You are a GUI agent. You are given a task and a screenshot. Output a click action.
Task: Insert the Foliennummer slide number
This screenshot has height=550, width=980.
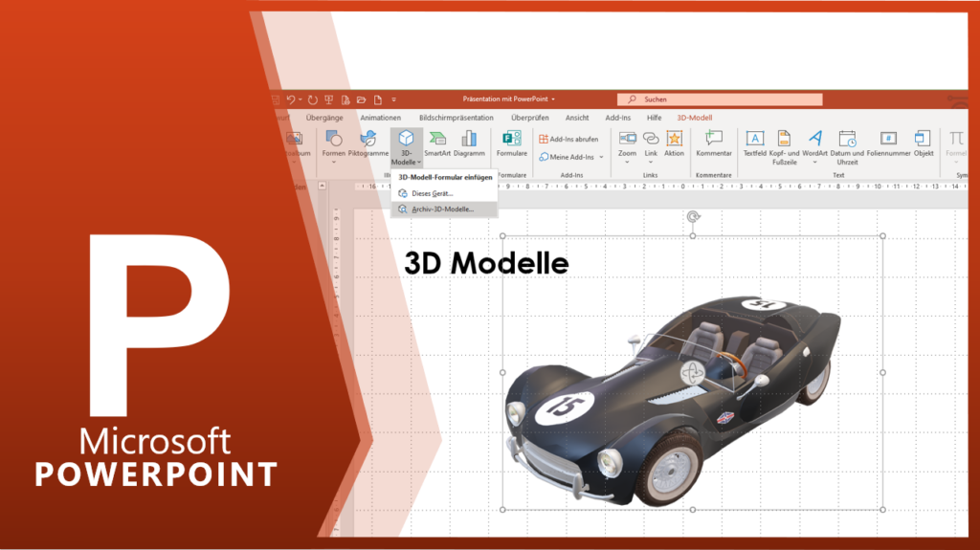888,143
